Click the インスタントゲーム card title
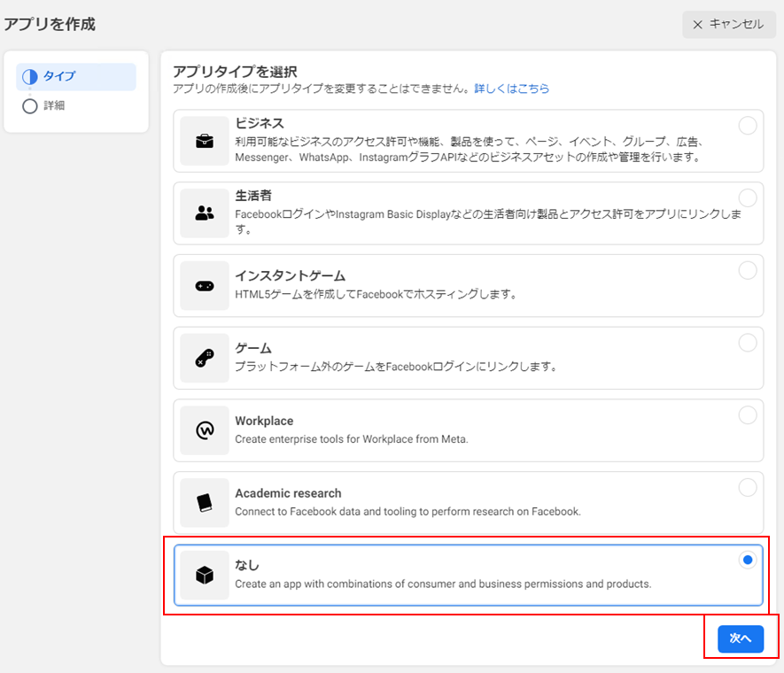Image resolution: width=784 pixels, height=673 pixels. [290, 275]
